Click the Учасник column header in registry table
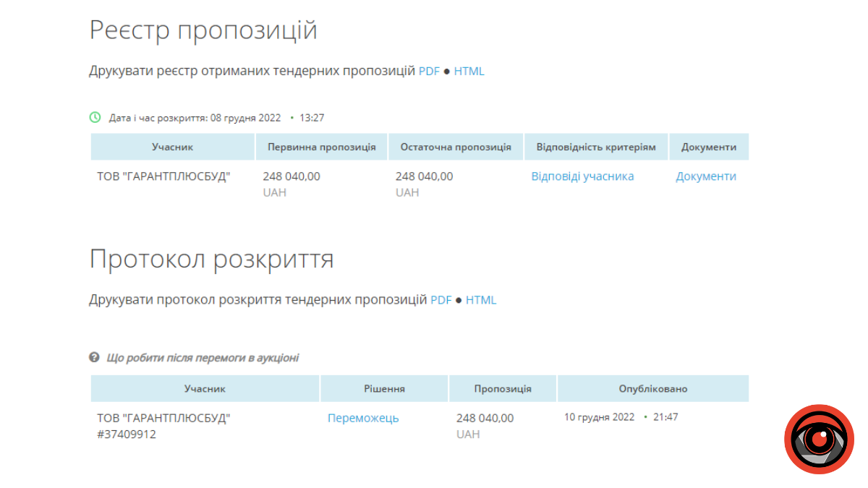 click(172, 146)
